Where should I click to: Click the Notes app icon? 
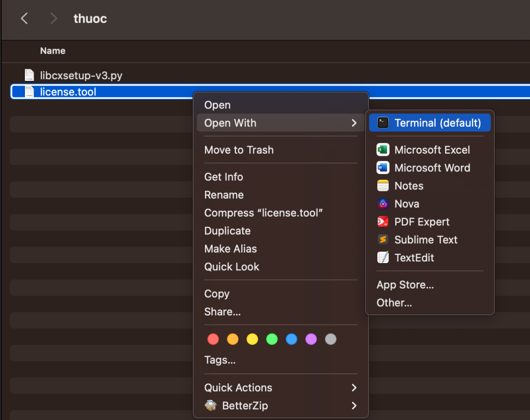383,186
